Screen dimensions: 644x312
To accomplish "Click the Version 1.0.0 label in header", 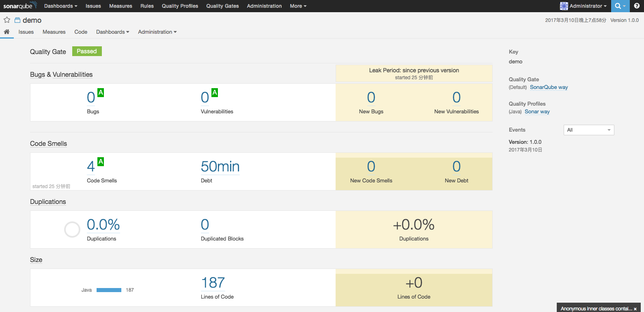I will tap(625, 20).
